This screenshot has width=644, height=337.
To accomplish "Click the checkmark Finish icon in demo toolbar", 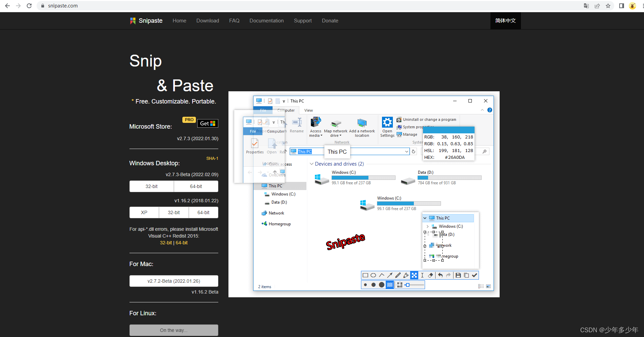I will point(475,275).
